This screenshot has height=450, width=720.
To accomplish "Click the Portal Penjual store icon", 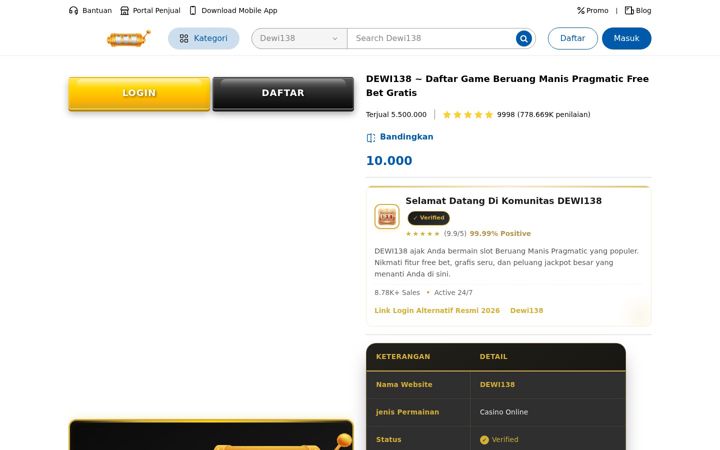I will [x=124, y=11].
